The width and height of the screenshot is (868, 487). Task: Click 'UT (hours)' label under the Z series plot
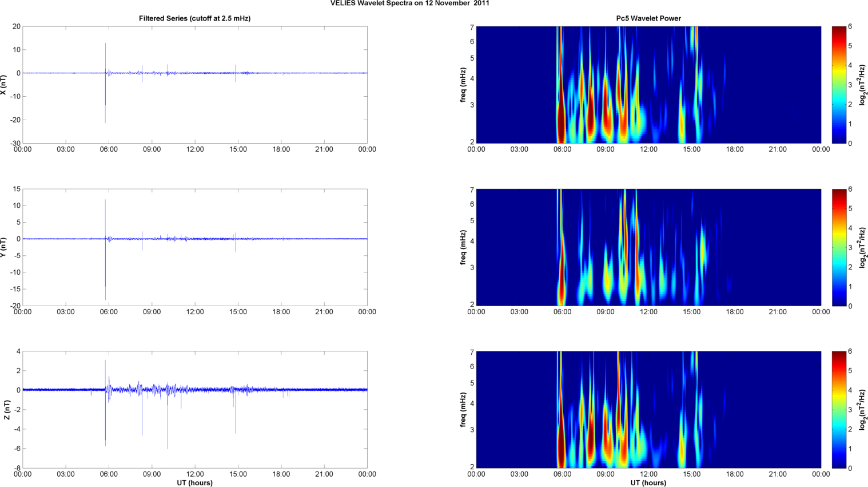[194, 483]
